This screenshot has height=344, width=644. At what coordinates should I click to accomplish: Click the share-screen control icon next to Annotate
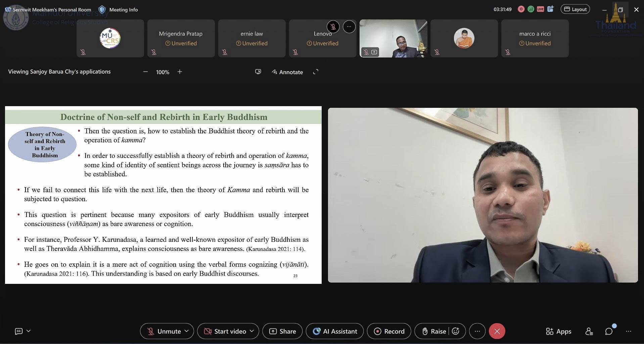click(x=258, y=72)
